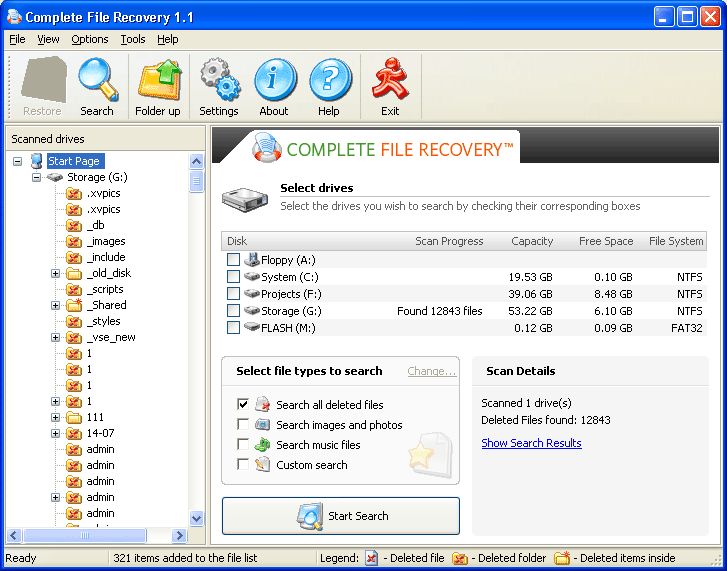Check the Floppy (A:) drive checkbox
Viewport: 727px width, 571px height.
tap(233, 260)
